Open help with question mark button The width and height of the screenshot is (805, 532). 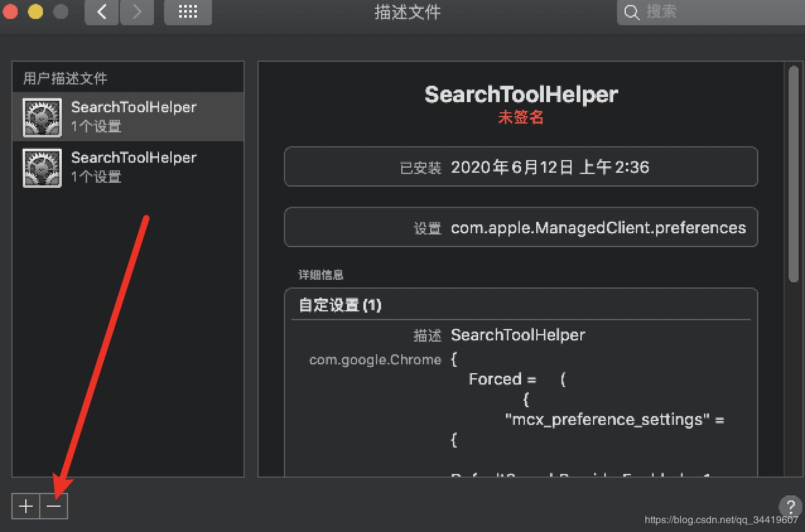(x=790, y=506)
